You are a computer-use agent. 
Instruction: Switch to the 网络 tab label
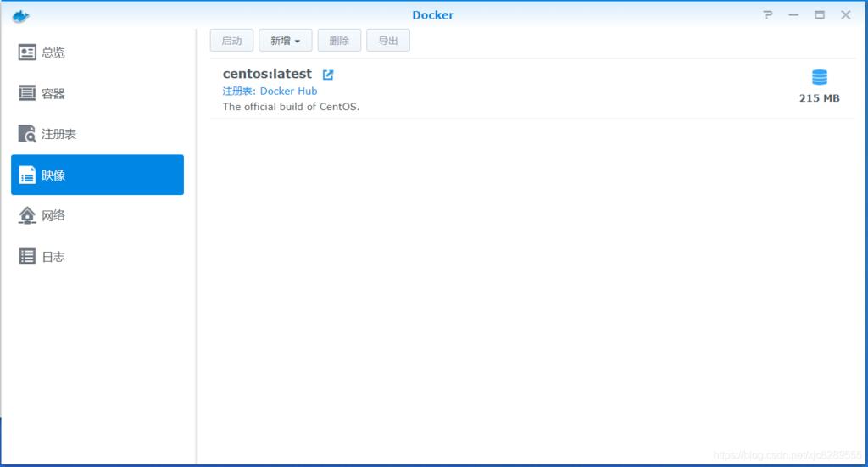pos(53,215)
